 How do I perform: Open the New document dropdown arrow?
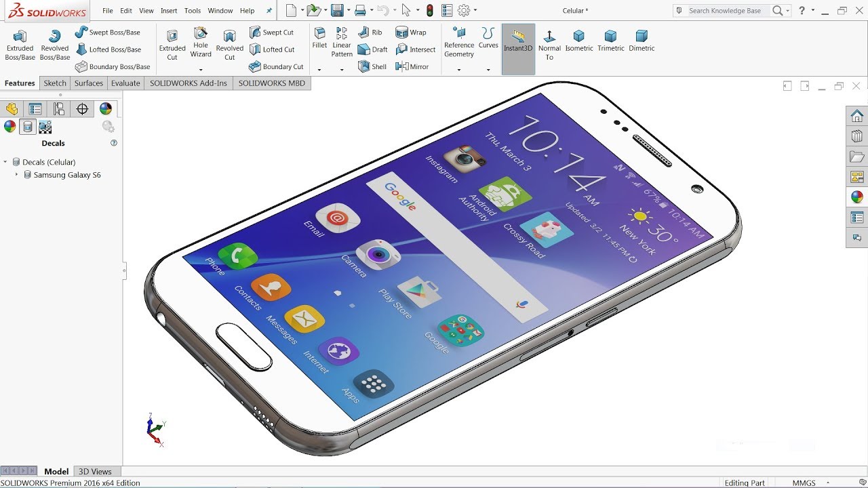[x=301, y=10]
